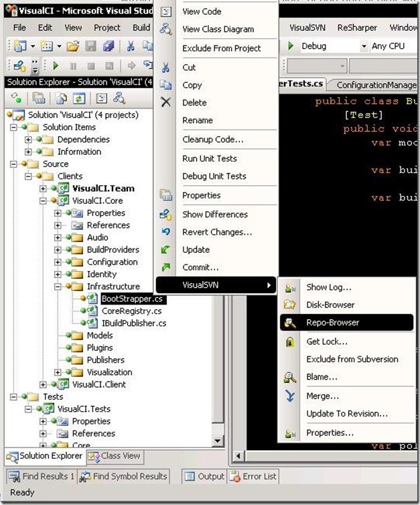Open the ReSharper menu
Screen dimensions: 420x505
click(x=357, y=27)
